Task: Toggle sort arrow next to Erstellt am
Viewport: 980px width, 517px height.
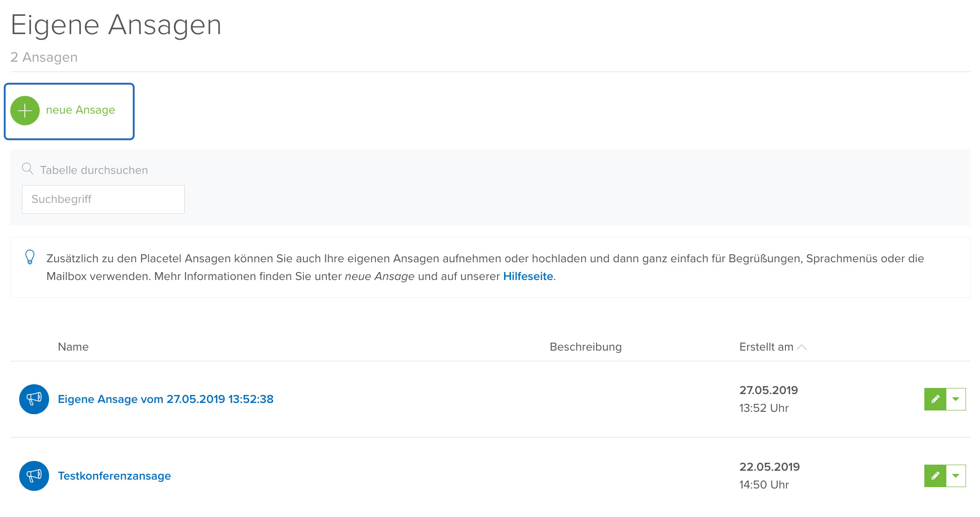Action: tap(802, 347)
